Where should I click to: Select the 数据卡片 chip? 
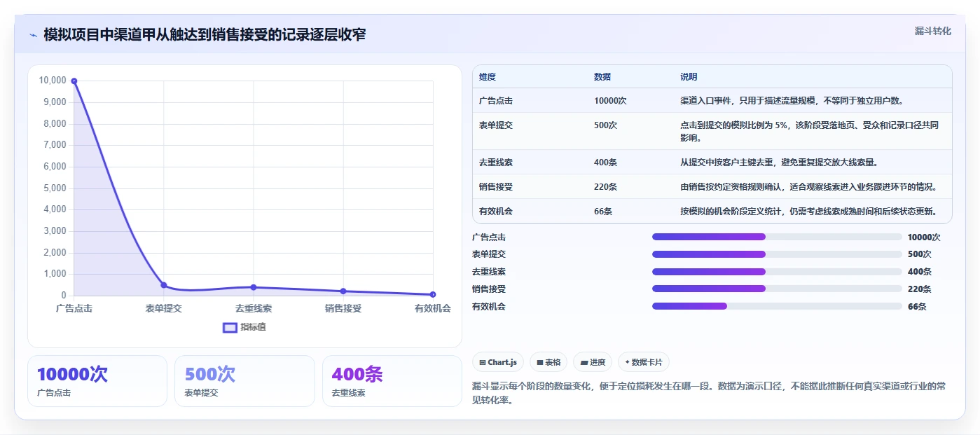(x=644, y=362)
